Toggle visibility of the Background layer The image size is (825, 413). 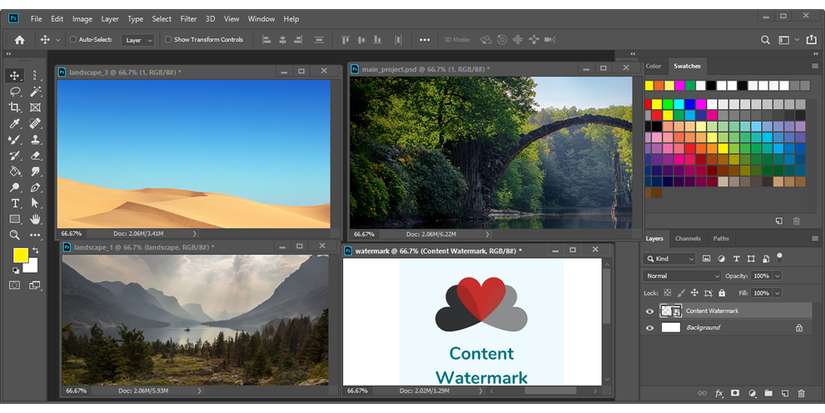[650, 327]
